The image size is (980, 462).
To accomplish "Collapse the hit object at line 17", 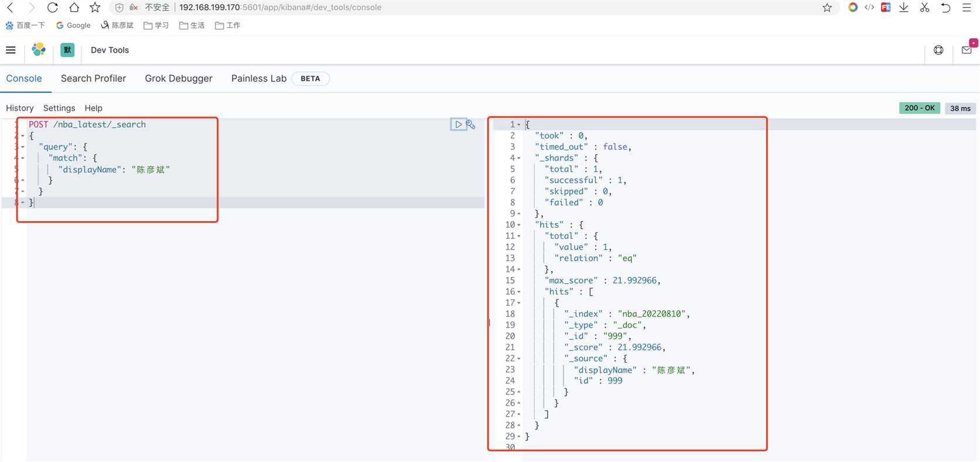I will [x=519, y=303].
